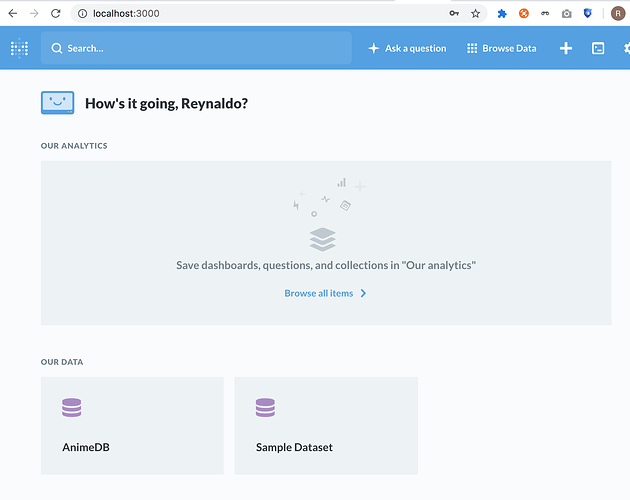Screen dimensions: 630x500
Task: Click the browser extensions puzzle icon
Action: pos(502,14)
